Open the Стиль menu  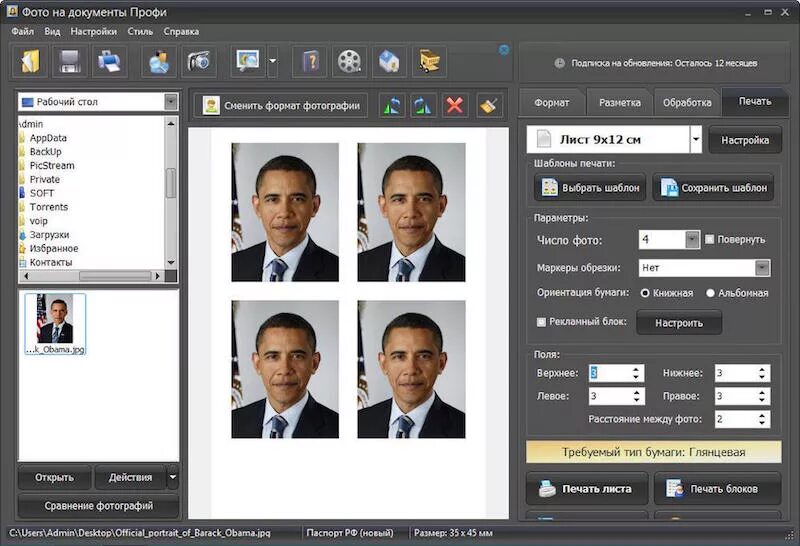140,32
